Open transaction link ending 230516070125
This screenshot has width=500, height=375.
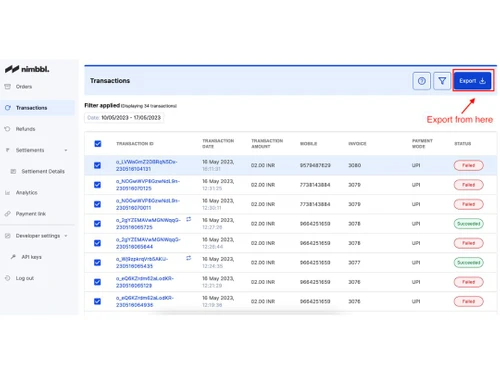148,185
